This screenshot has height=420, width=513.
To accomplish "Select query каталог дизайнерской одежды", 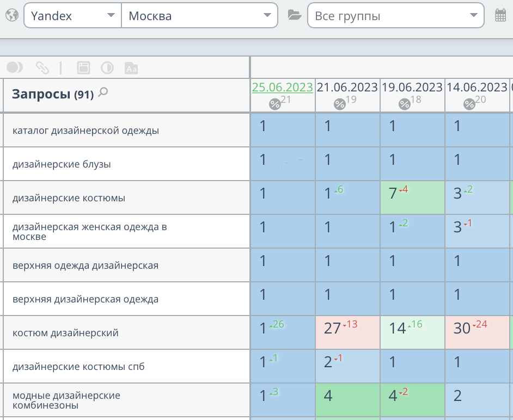I will [x=85, y=131].
